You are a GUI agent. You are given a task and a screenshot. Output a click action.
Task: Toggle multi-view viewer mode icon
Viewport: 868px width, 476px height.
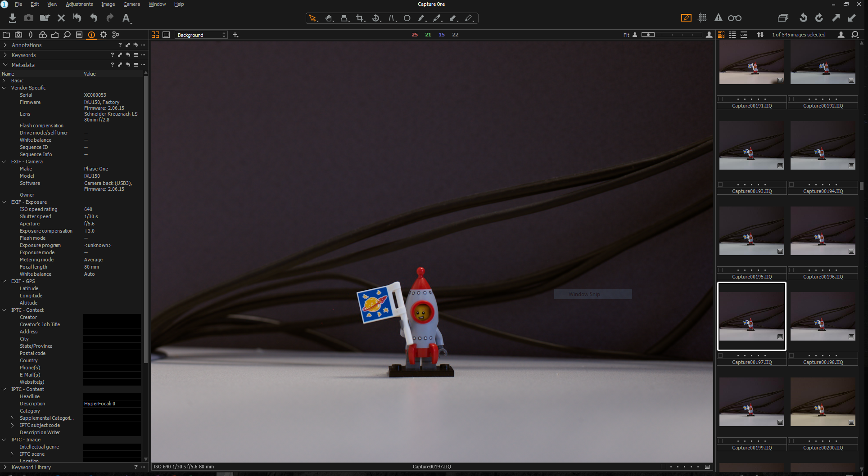point(155,35)
